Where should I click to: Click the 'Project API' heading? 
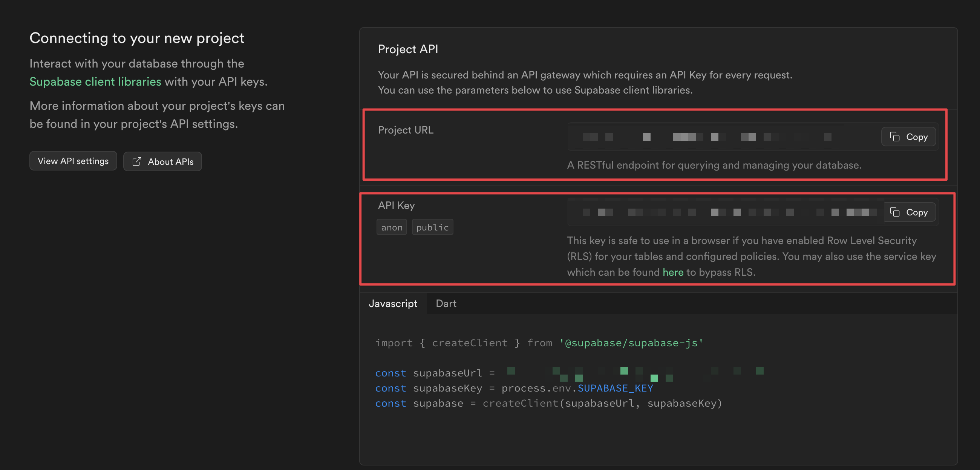pyautogui.click(x=408, y=49)
